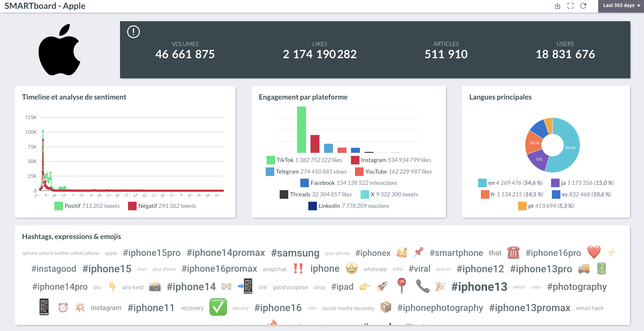The height and width of the screenshot is (331, 644).
Task: Toggle the LinkedIn legend swatch
Action: pyautogui.click(x=313, y=206)
